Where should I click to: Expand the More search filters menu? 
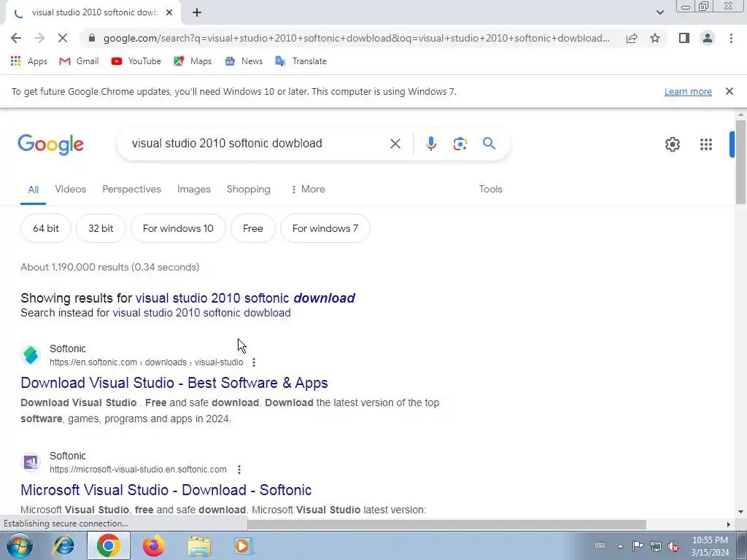(x=308, y=189)
